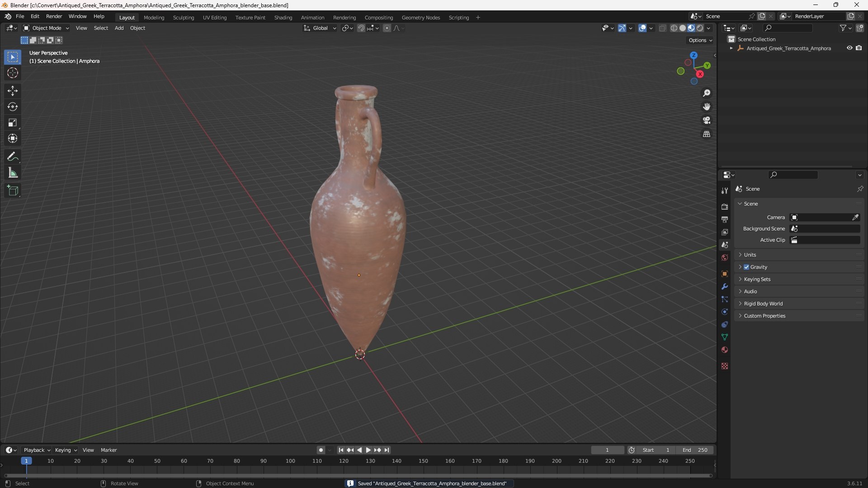Select the Cursor tool in the toolbar
This screenshot has height=488, width=868.
[13, 73]
